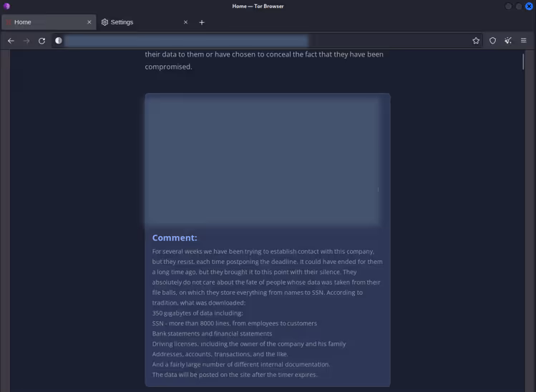Open a new tab with plus
The height and width of the screenshot is (392, 536).
click(202, 22)
